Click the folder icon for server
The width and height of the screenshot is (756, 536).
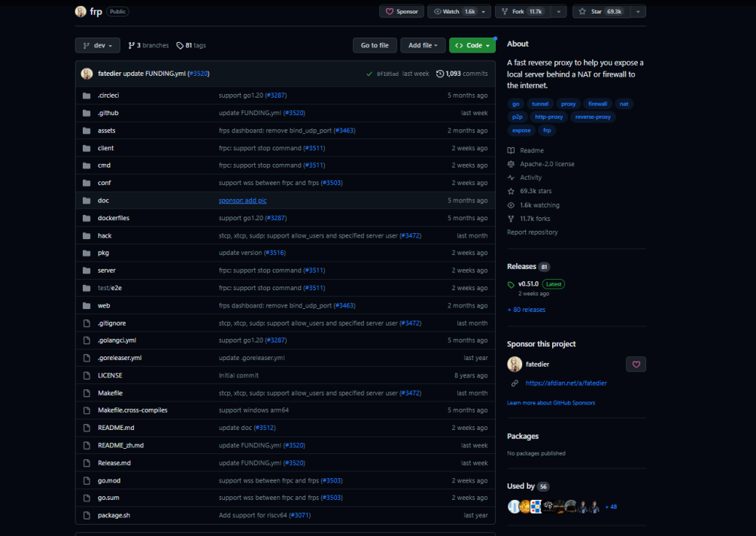(x=87, y=271)
